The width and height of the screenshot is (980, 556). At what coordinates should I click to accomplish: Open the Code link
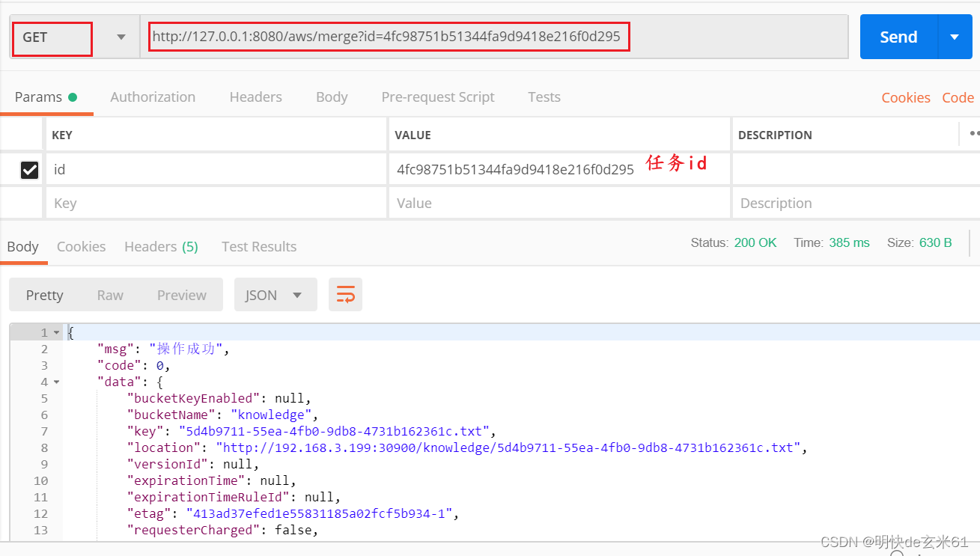[958, 98]
